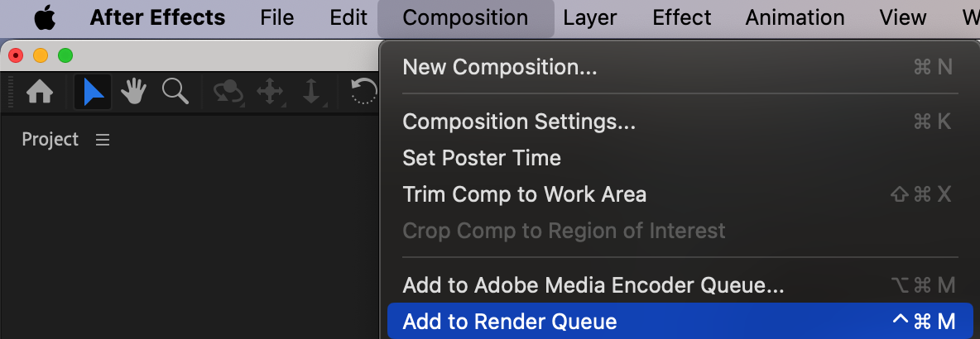Choose New Composition from the menu
The image size is (980, 339).
pos(500,67)
